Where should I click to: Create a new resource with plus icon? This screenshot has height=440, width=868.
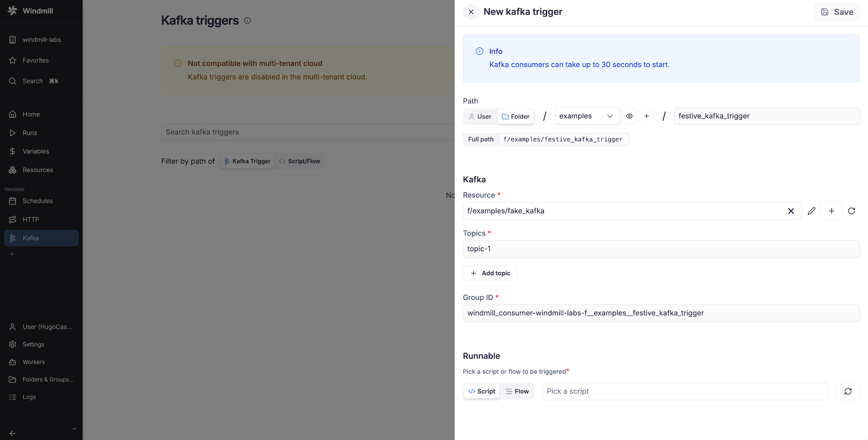(x=831, y=211)
